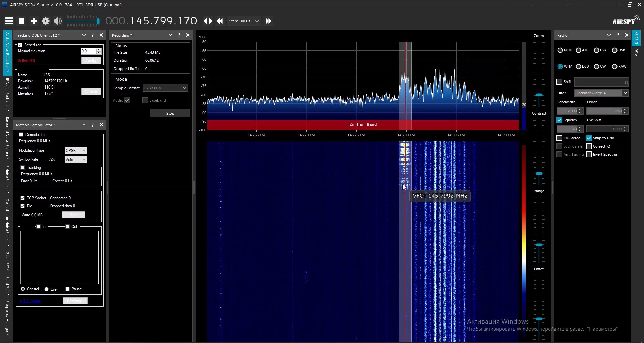Mute audio with the speaker icon

(x=58, y=21)
